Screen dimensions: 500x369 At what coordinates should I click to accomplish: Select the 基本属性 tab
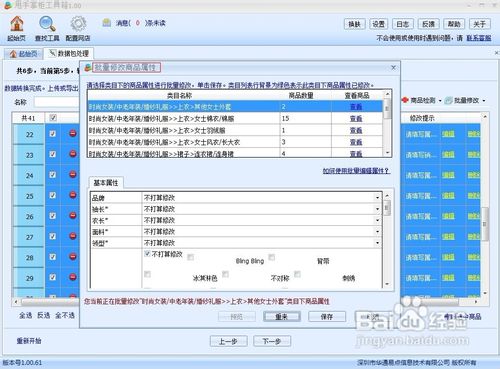point(106,183)
